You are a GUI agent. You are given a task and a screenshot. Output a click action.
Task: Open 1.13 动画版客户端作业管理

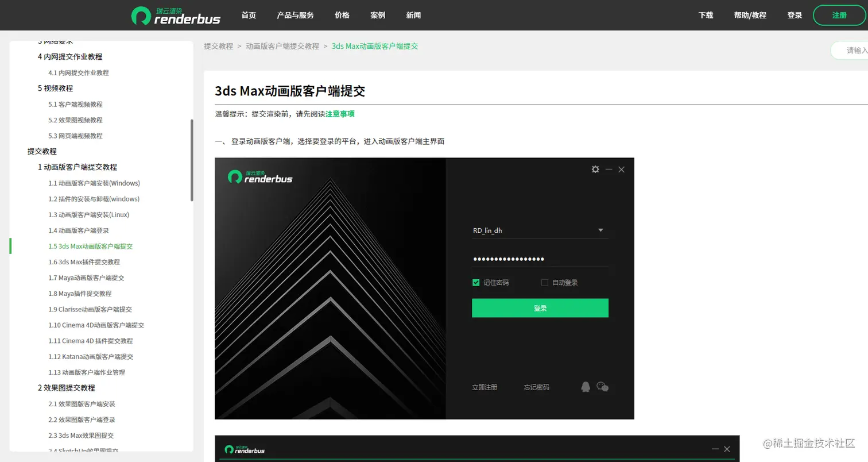[x=87, y=372]
